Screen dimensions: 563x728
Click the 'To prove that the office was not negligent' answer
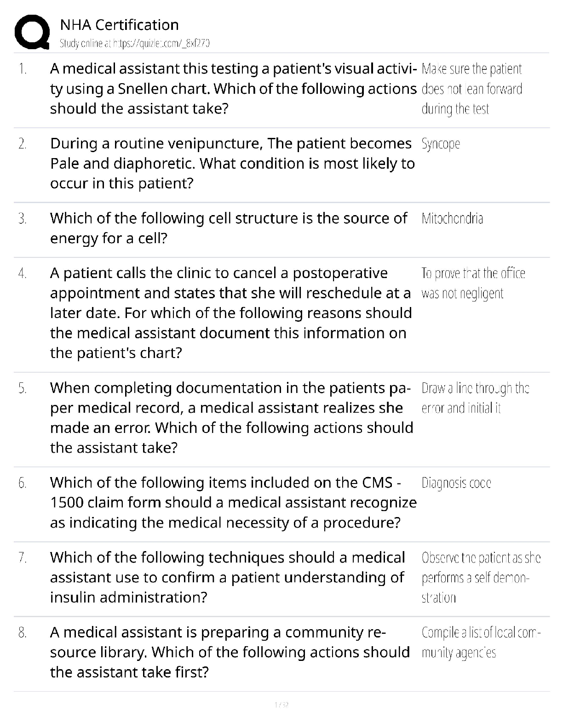click(473, 283)
